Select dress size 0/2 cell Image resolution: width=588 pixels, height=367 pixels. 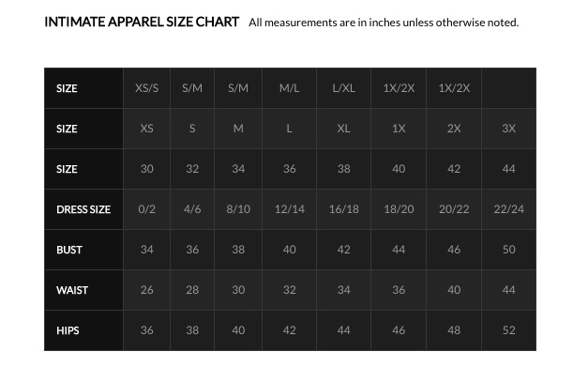(146, 209)
